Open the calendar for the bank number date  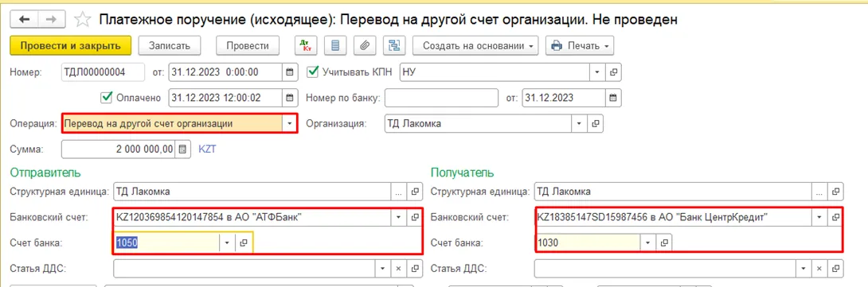[x=613, y=98]
